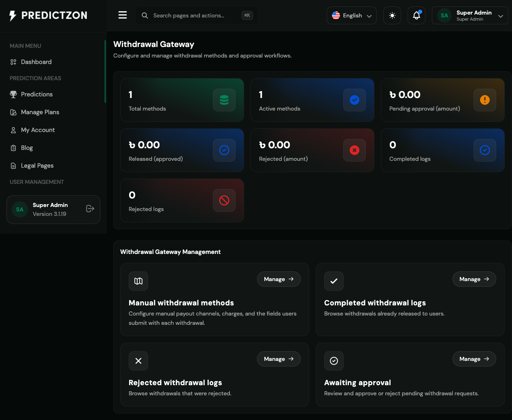This screenshot has height=420, width=512.
Task: Manage Rejected withdrawal logs
Action: tap(279, 359)
